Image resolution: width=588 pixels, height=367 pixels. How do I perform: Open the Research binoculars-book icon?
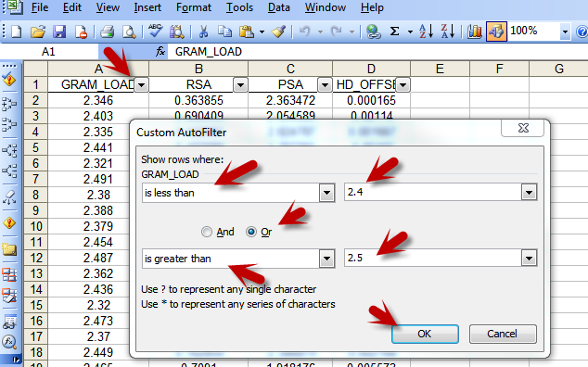[x=176, y=32]
